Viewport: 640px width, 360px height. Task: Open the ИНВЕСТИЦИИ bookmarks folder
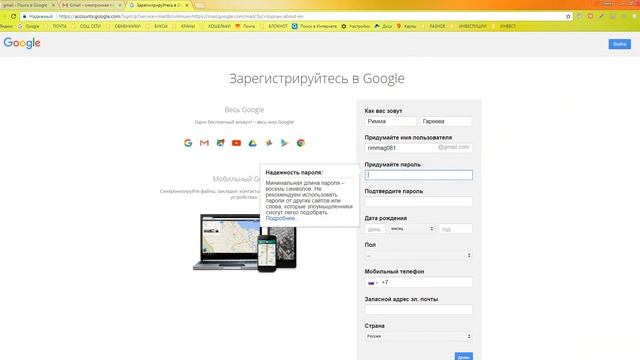[469, 26]
